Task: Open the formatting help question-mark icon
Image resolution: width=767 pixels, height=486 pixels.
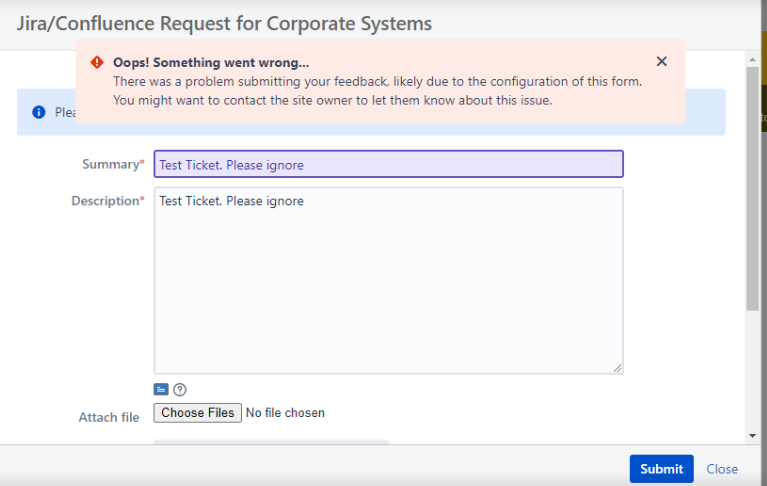Action: point(180,389)
